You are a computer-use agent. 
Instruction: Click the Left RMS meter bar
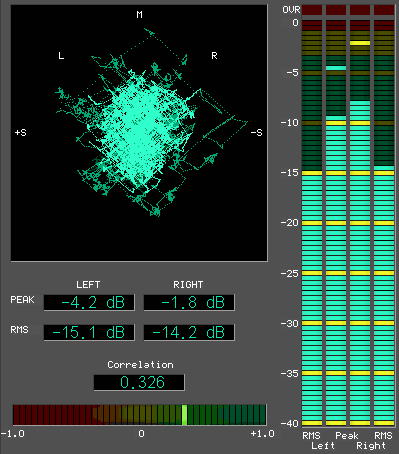(x=312, y=298)
